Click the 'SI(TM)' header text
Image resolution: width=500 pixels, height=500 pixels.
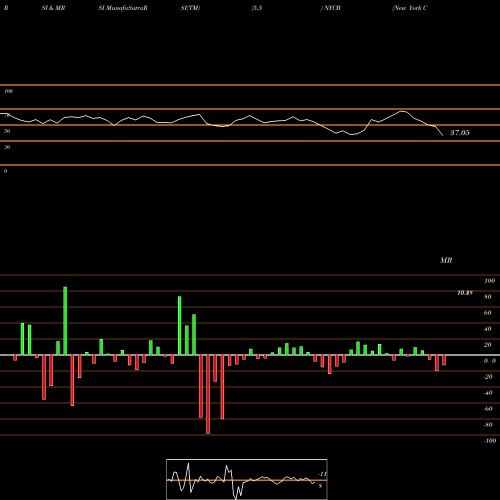pos(190,8)
